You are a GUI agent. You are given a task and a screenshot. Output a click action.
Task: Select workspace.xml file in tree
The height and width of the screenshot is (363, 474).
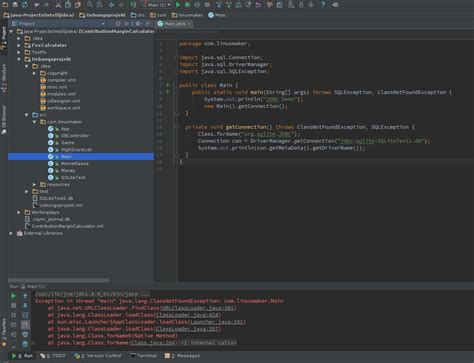[x=60, y=108]
